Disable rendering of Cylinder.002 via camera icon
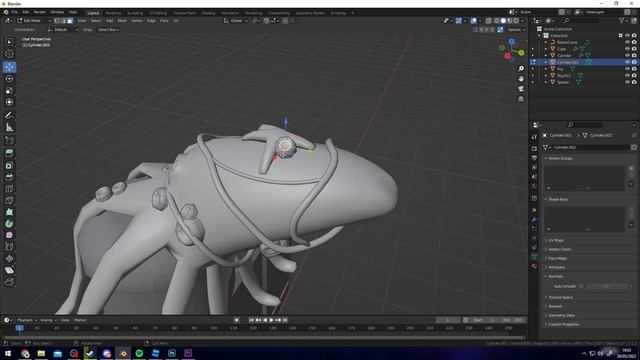The width and height of the screenshot is (640, 360). 634,62
